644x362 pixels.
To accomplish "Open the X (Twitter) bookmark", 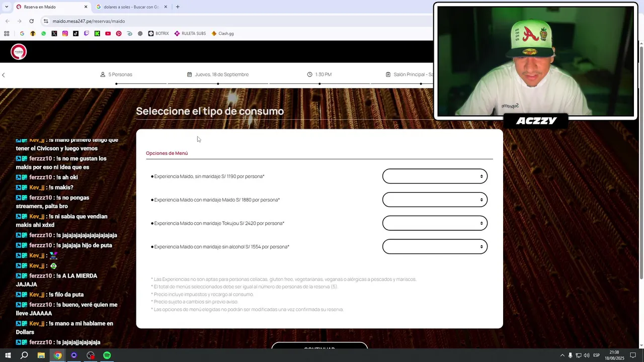I will coord(54,34).
